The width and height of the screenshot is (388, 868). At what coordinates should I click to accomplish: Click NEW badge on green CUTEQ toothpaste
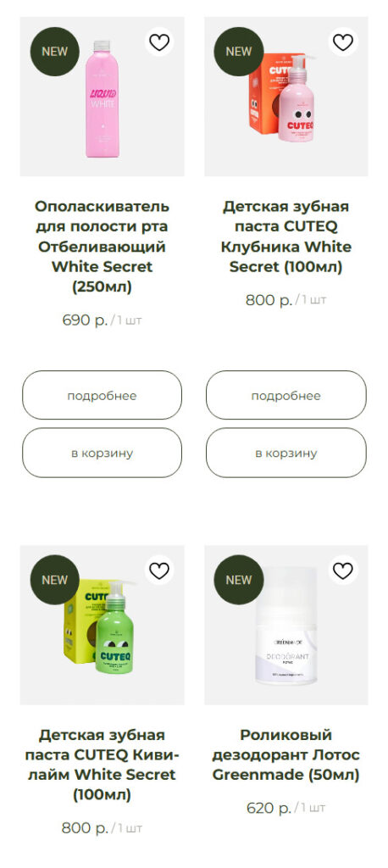(x=55, y=580)
